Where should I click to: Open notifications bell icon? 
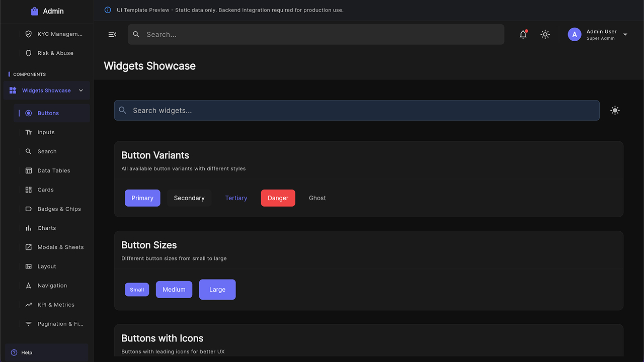click(x=523, y=34)
